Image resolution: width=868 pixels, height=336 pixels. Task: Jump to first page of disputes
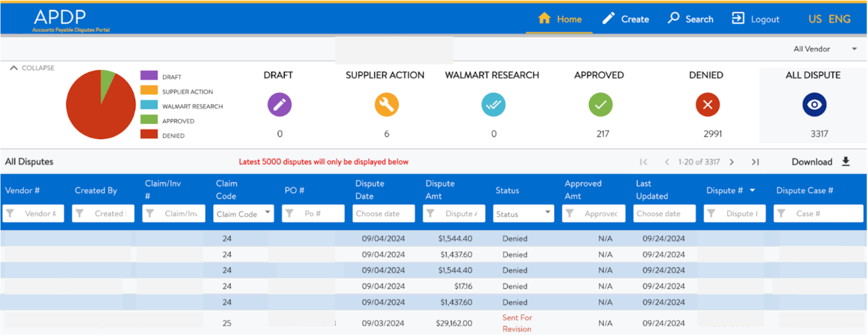643,162
